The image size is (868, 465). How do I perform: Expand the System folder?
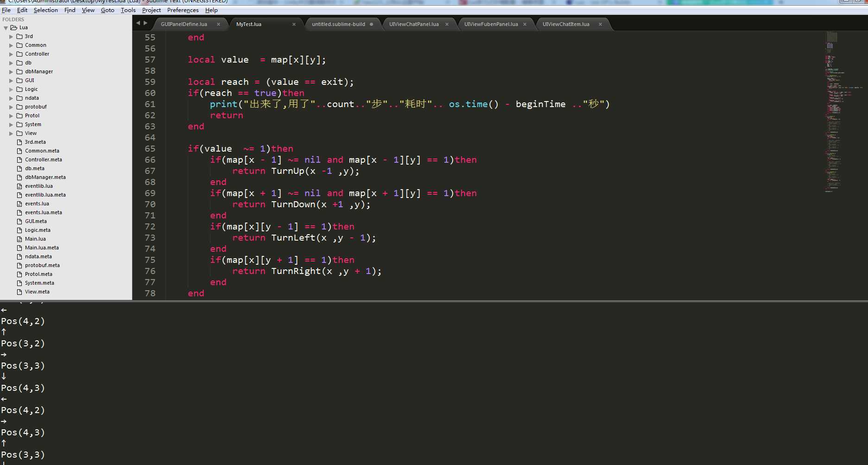tap(11, 125)
